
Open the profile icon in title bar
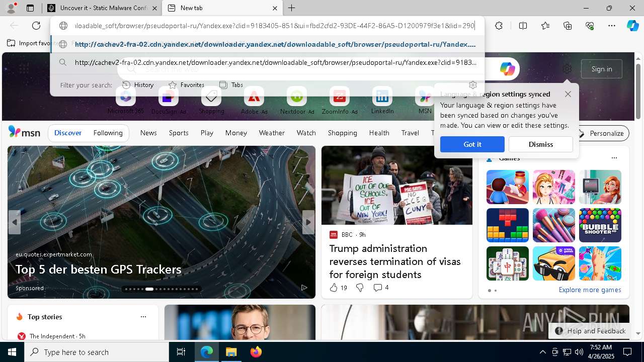click(11, 8)
